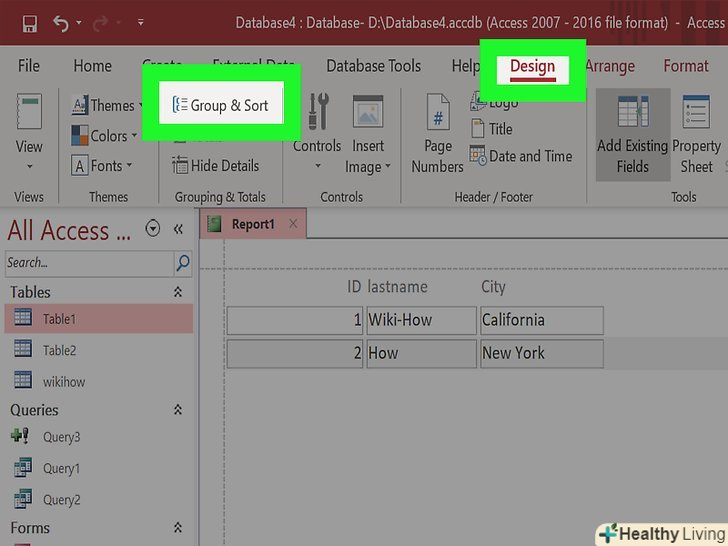The width and height of the screenshot is (728, 546).
Task: Open the undo history dropdown arrow
Action: pyautogui.click(x=78, y=22)
